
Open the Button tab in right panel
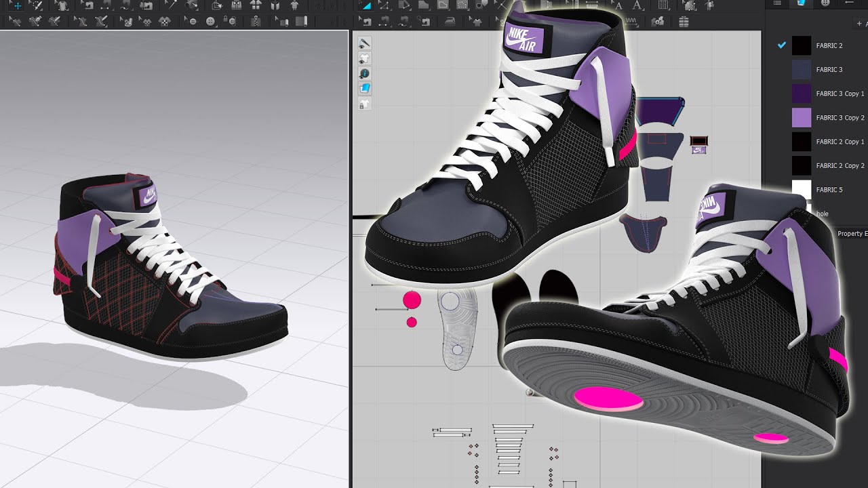tap(825, 3)
